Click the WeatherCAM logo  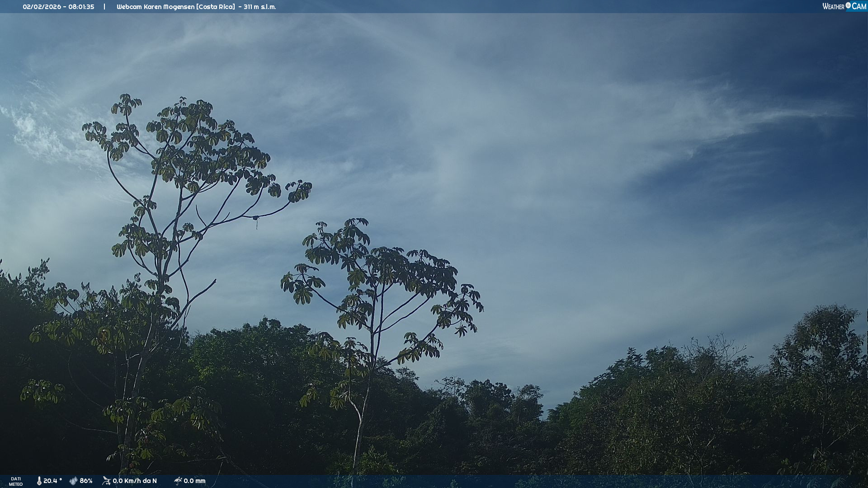click(844, 6)
